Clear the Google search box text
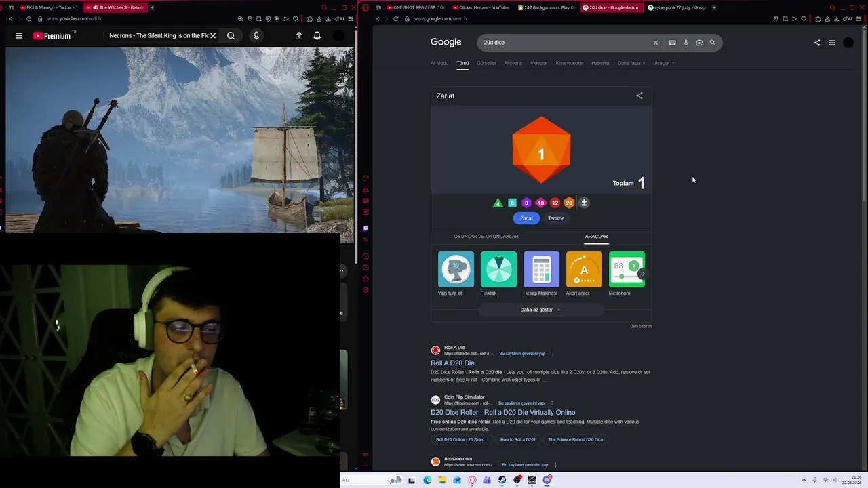 (x=655, y=43)
